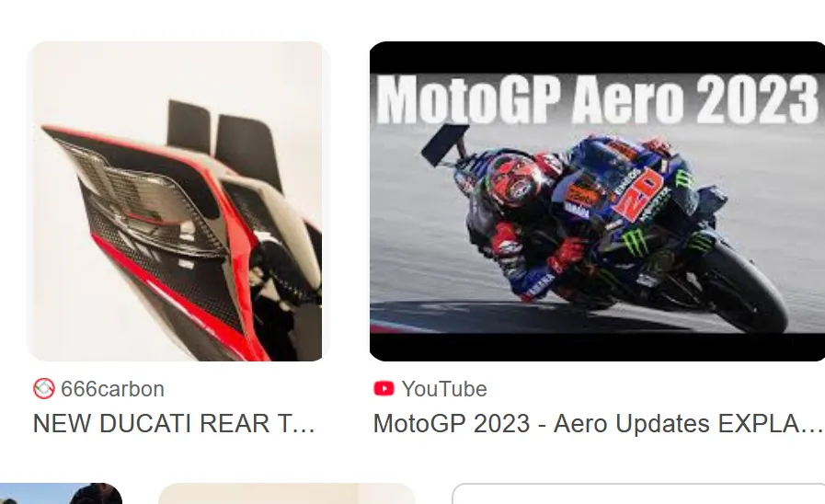Open the beige image card in bottom row

pos(287,494)
